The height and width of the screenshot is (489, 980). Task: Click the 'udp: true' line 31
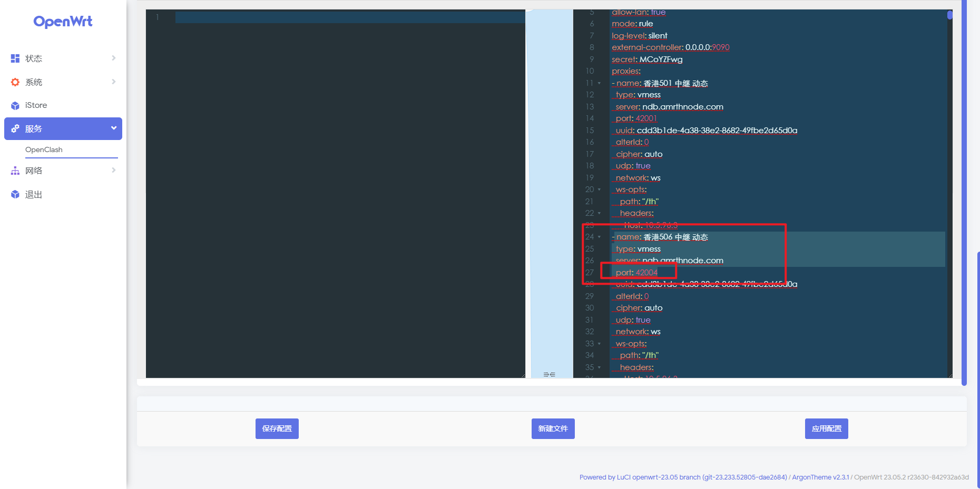point(633,320)
